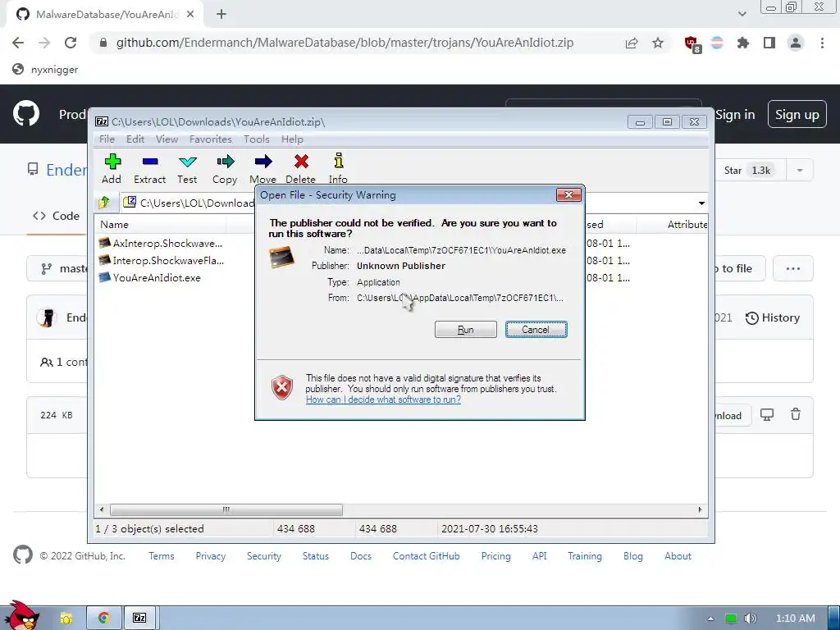The image size is (840, 630).
Task: Click the scrollbar left arrow in 7-Zip
Action: pos(102,509)
